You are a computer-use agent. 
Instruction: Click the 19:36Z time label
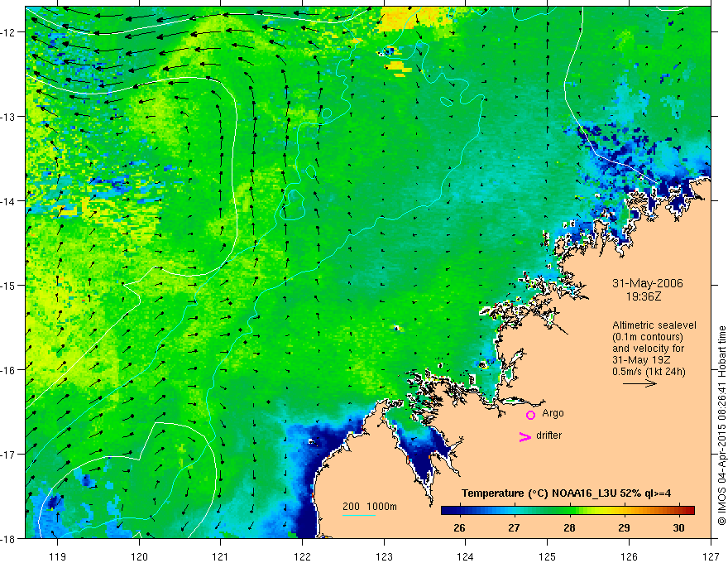pos(644,296)
